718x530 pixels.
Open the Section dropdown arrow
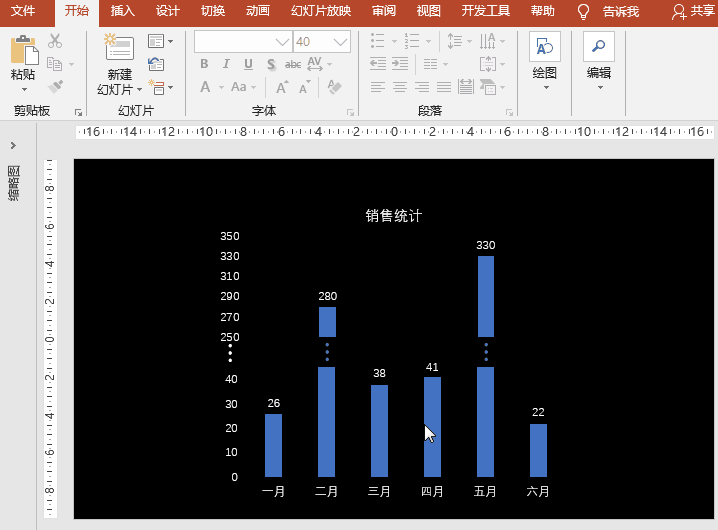[170, 87]
